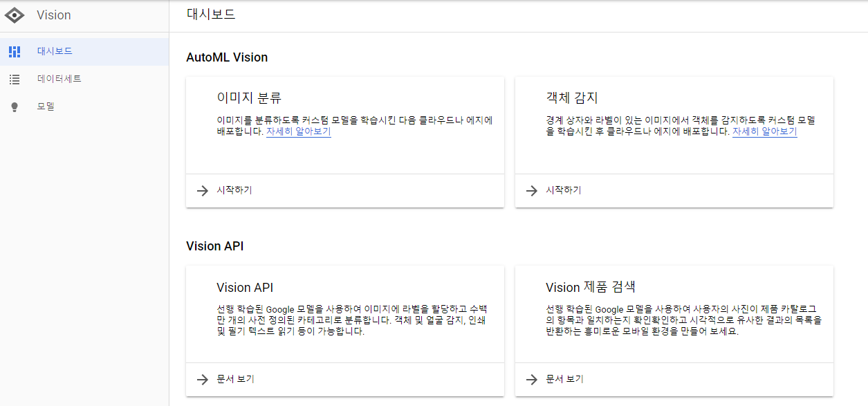Open the 모델 menu item
This screenshot has height=406, width=868.
(x=84, y=107)
